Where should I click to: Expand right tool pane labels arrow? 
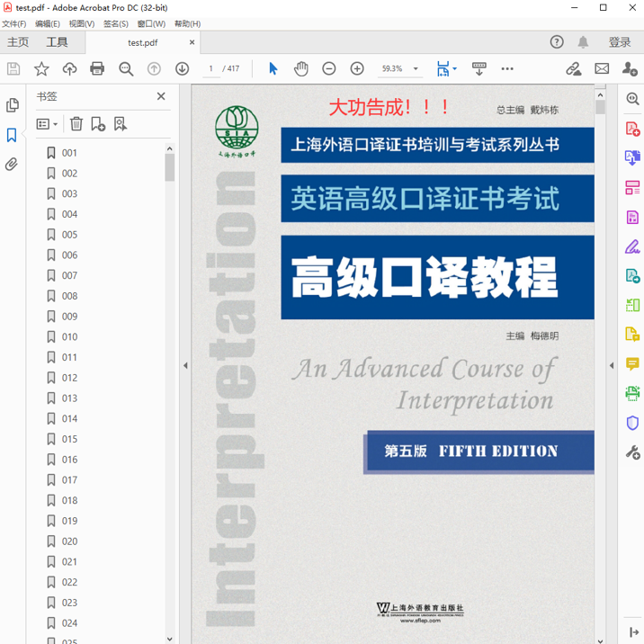coord(634,631)
